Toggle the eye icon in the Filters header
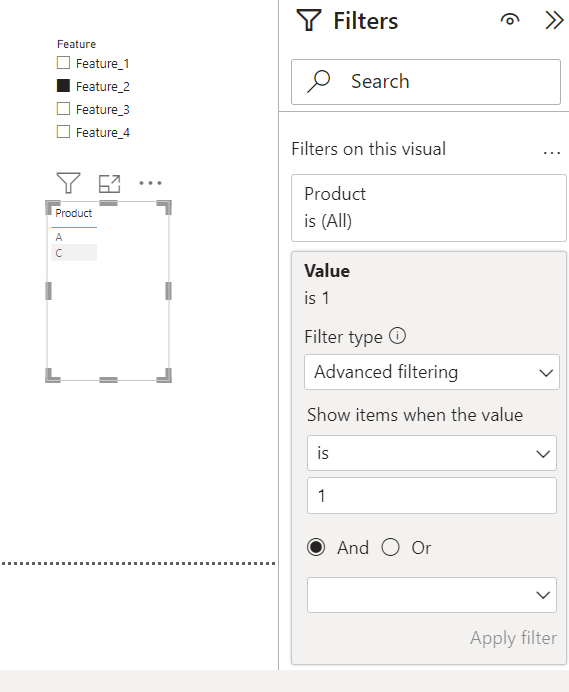 [510, 20]
